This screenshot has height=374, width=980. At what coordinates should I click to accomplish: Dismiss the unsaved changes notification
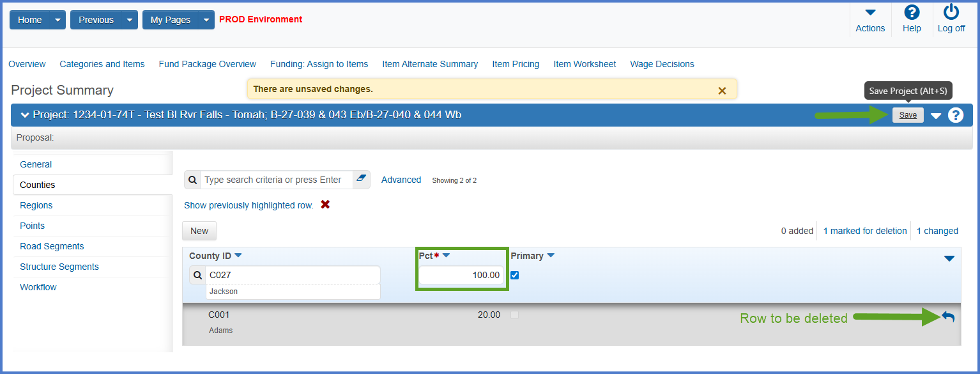(x=722, y=91)
